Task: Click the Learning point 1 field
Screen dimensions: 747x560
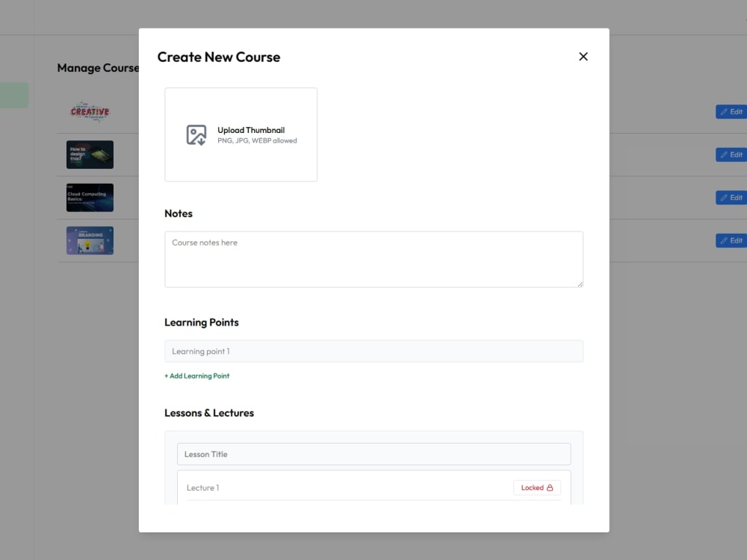Action: point(373,352)
